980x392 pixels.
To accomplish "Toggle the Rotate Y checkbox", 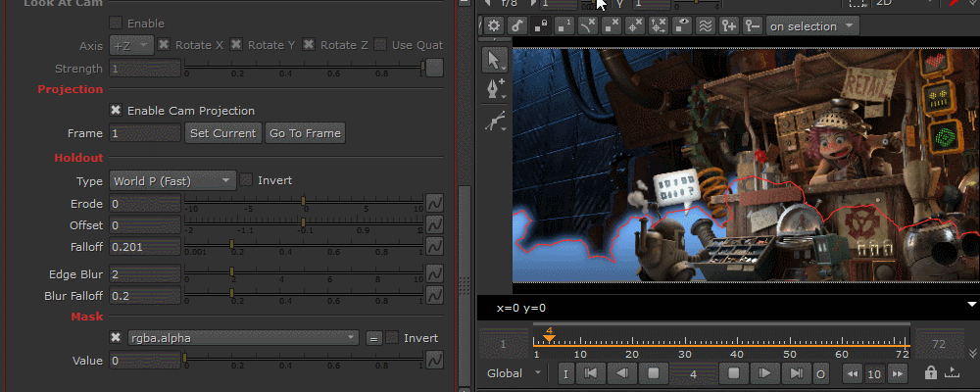I will point(236,44).
